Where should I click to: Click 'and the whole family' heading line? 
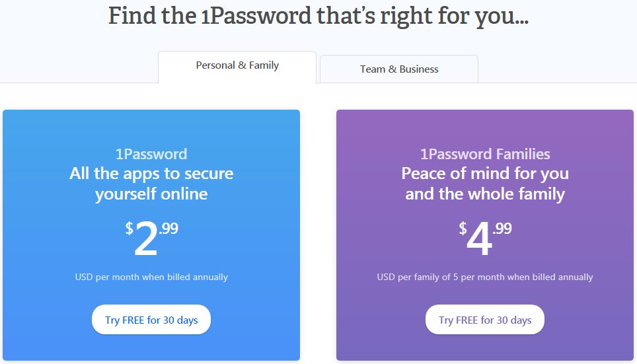[485, 194]
